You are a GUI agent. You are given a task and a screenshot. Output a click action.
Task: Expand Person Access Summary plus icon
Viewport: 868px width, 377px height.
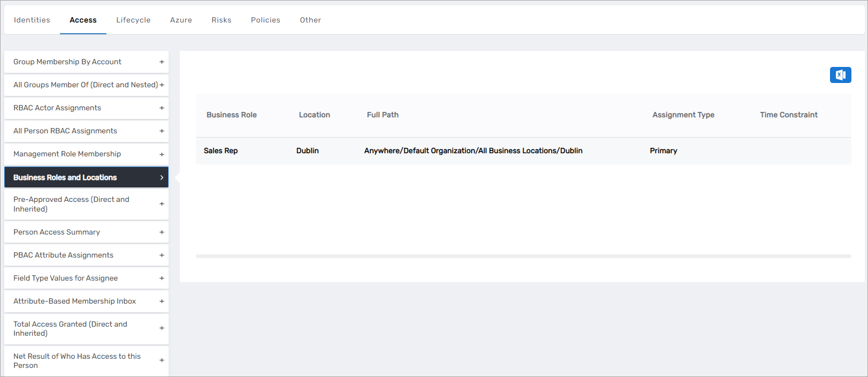click(x=162, y=232)
